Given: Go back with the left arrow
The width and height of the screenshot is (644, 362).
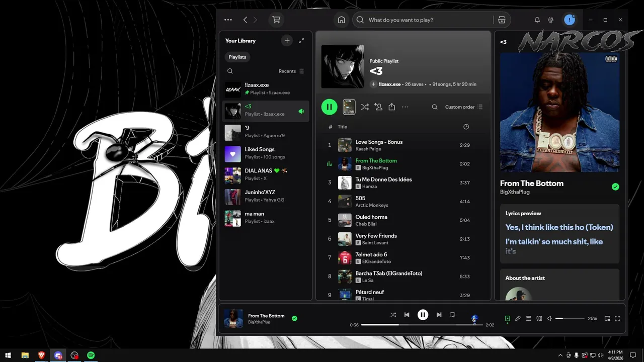Looking at the screenshot, I should coord(245,20).
